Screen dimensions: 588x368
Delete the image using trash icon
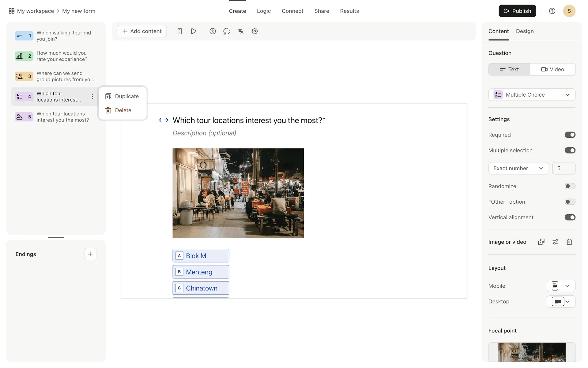pyautogui.click(x=569, y=242)
